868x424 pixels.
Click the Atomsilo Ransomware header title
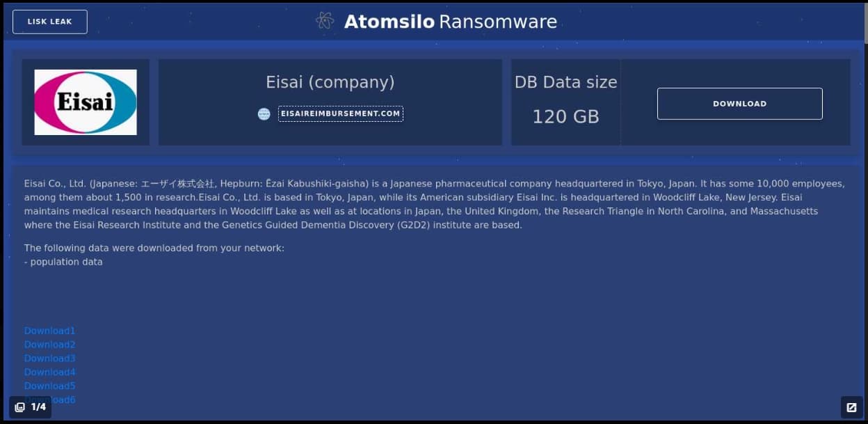coord(450,22)
